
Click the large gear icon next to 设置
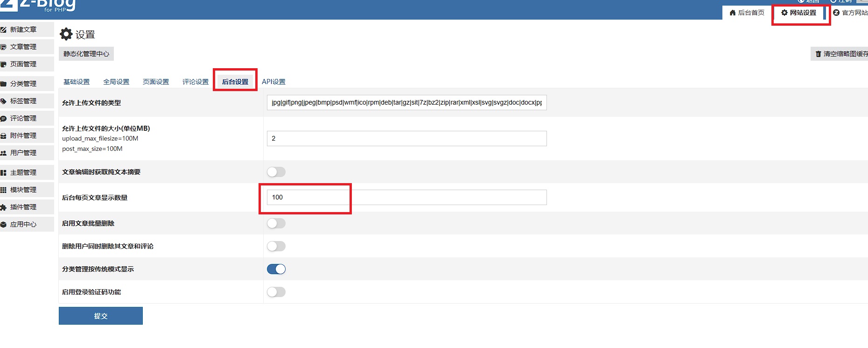(66, 34)
